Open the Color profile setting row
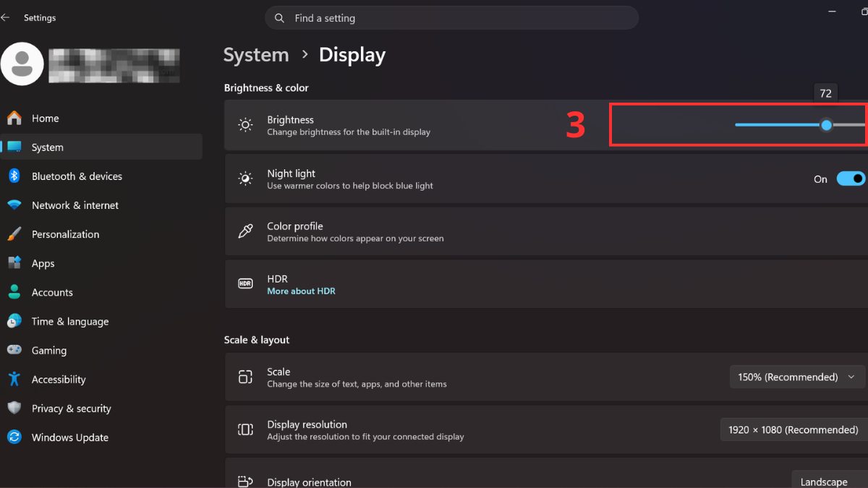The image size is (868, 488). tap(546, 231)
